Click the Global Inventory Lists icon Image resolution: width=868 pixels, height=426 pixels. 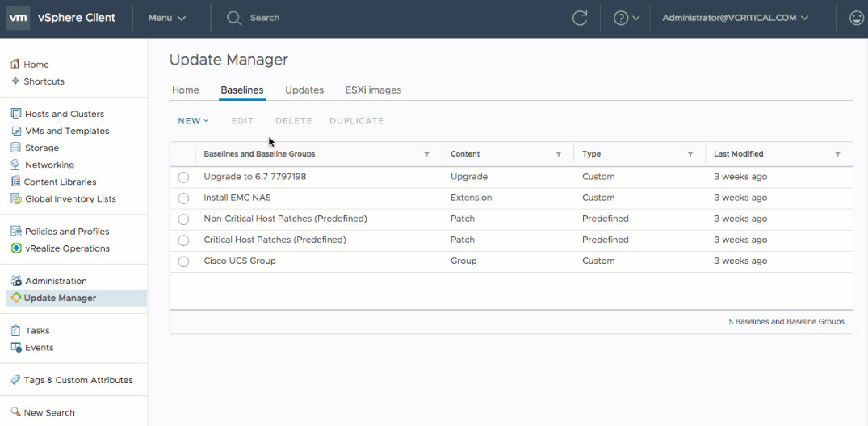[16, 198]
